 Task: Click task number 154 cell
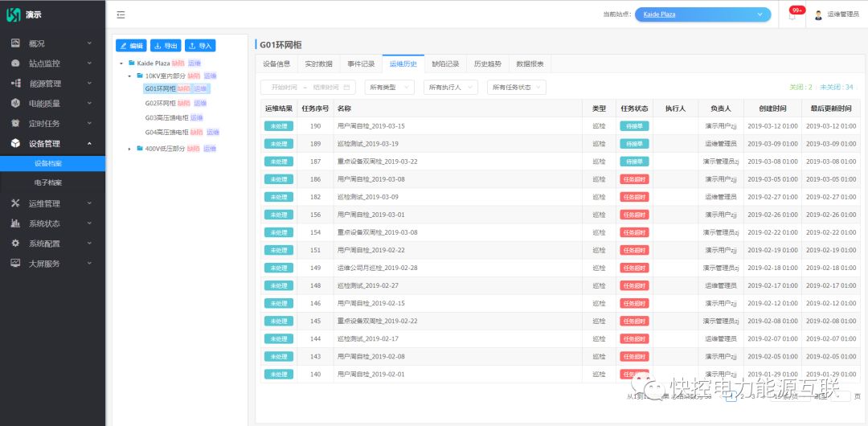315,232
